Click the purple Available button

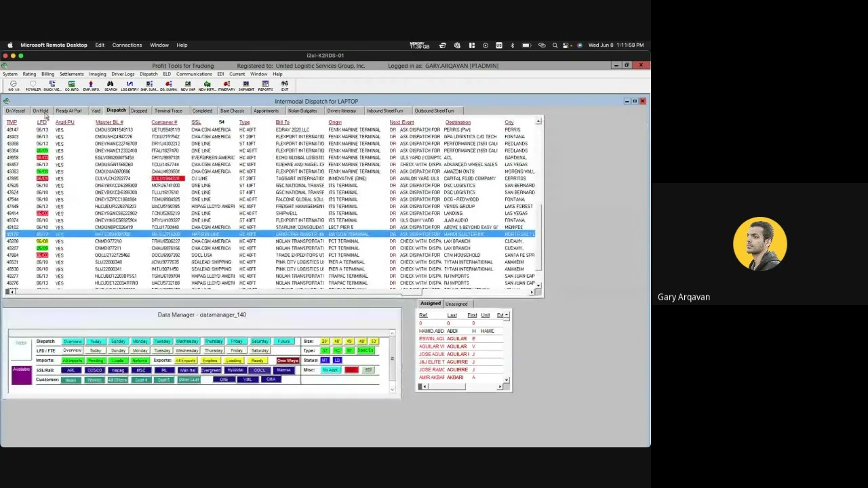coord(21,374)
